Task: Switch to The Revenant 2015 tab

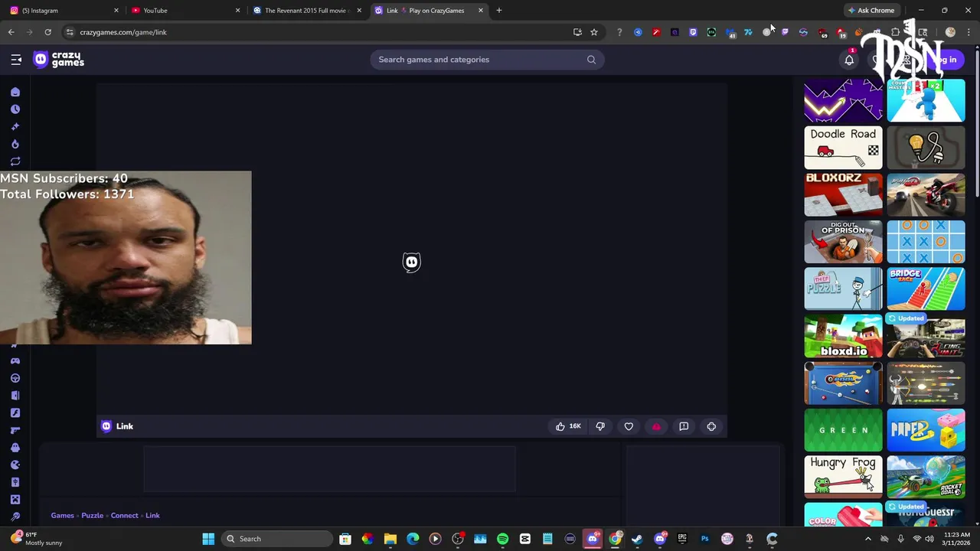Action: pos(306,11)
